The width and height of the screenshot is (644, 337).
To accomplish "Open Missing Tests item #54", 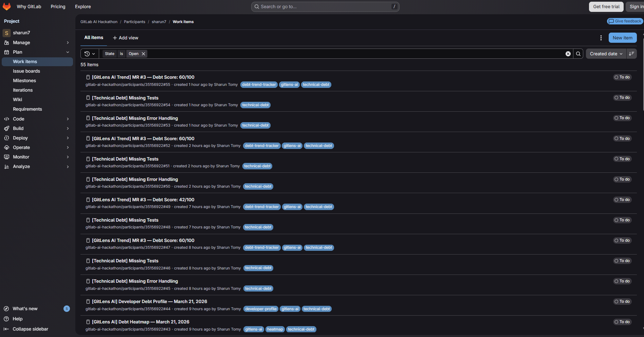I will [125, 98].
